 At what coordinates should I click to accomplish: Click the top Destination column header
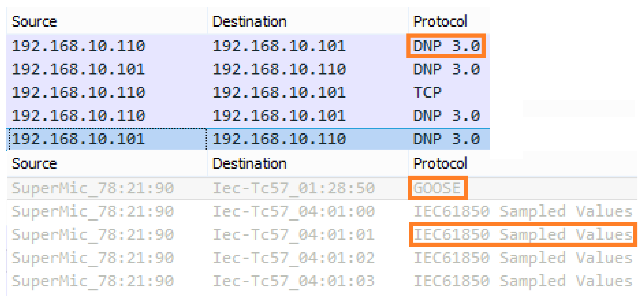coord(249,21)
